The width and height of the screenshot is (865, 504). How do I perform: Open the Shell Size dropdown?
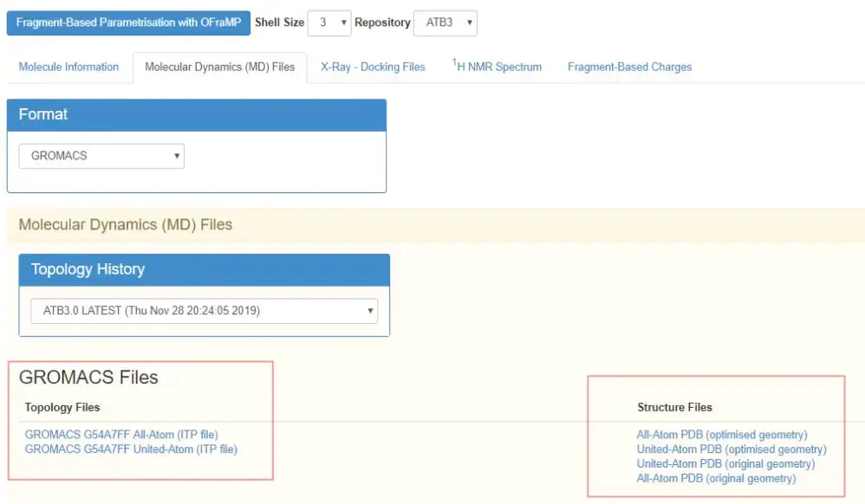pos(329,23)
